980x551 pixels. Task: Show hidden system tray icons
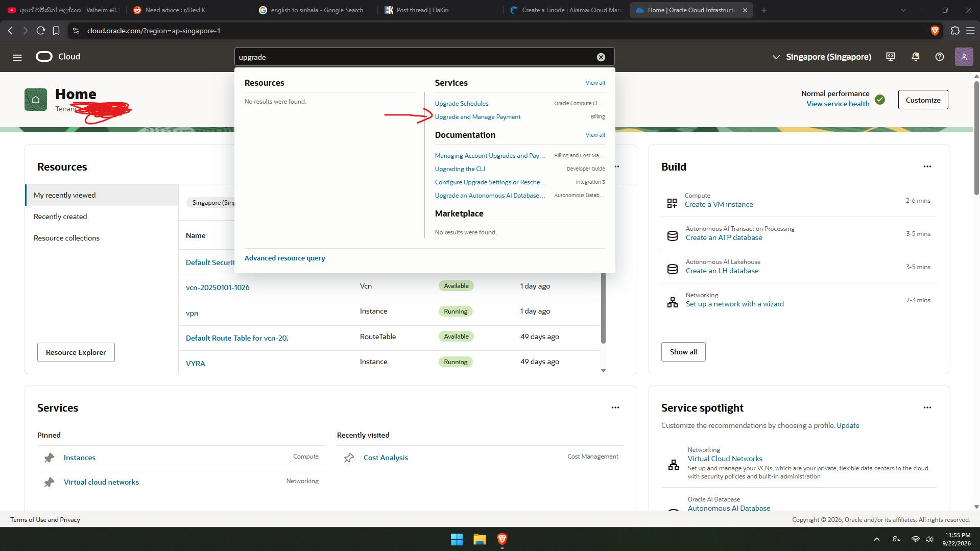click(877, 539)
